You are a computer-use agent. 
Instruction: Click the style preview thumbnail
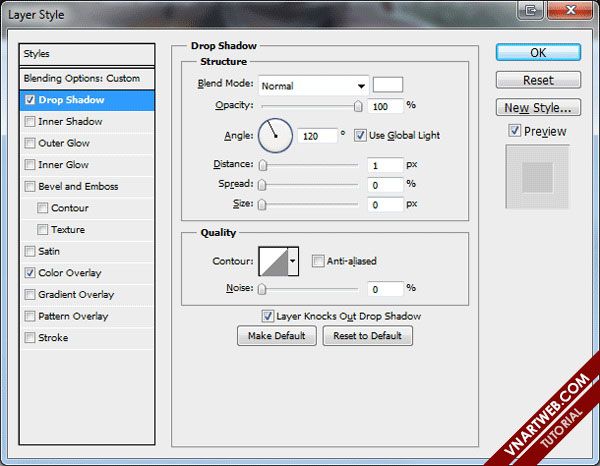(538, 178)
